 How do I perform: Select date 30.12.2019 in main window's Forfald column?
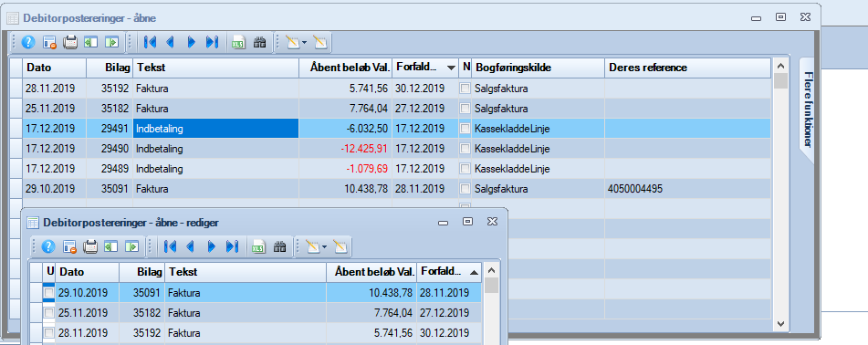[425, 88]
